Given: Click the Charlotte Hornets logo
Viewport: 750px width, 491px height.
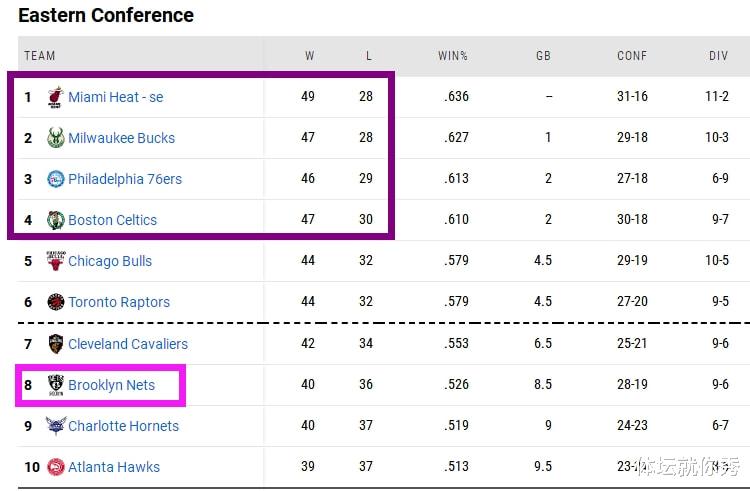Looking at the screenshot, I should click(55, 426).
